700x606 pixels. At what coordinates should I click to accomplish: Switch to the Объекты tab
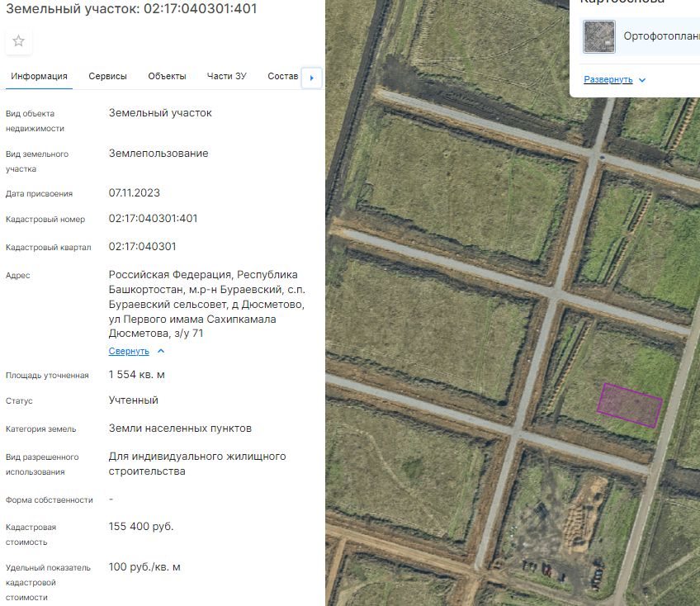pyautogui.click(x=167, y=76)
